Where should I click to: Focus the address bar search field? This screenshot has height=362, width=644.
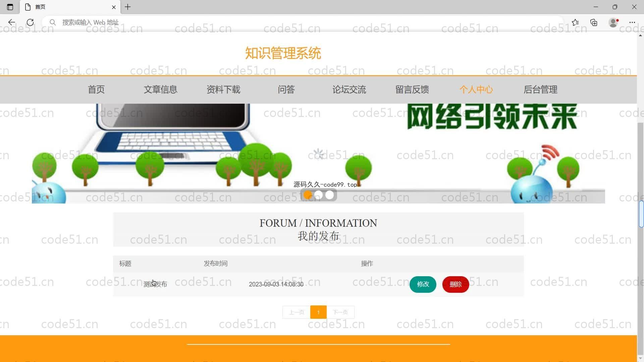pyautogui.click(x=302, y=22)
